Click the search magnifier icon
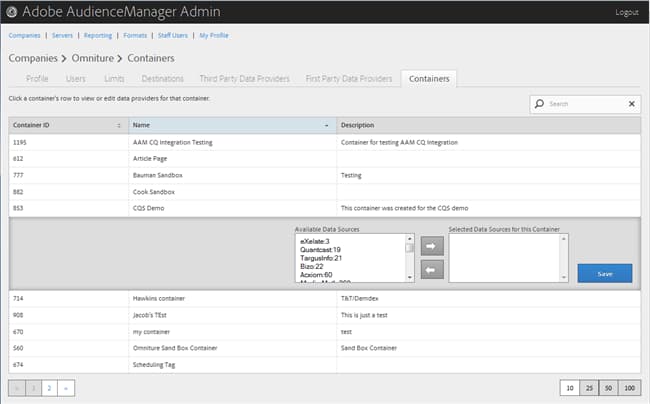The height and width of the screenshot is (404, 650). pyautogui.click(x=539, y=104)
